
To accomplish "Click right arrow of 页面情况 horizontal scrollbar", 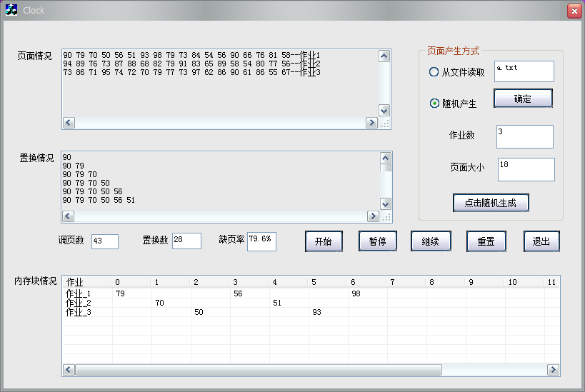I will [371, 123].
